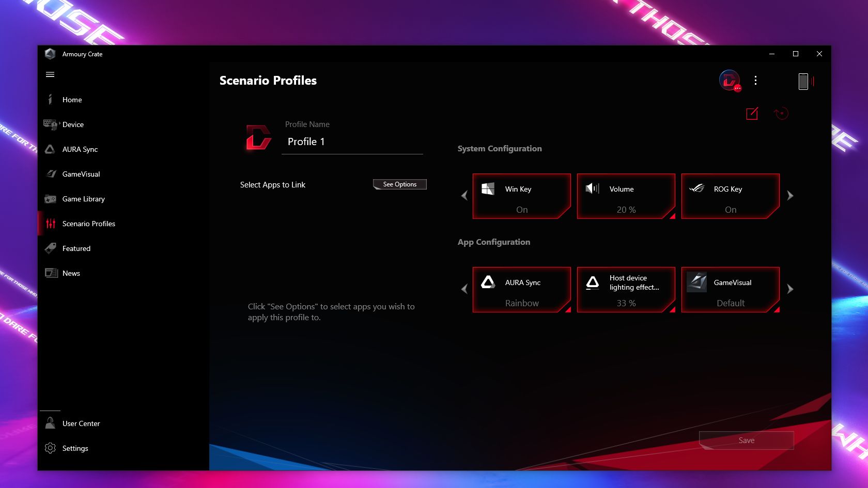Image resolution: width=868 pixels, height=488 pixels.
Task: Click the red reset-to-default icon
Action: click(x=781, y=114)
